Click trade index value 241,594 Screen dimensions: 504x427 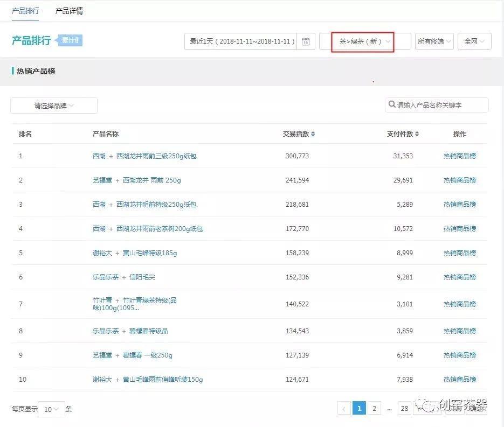tap(298, 180)
